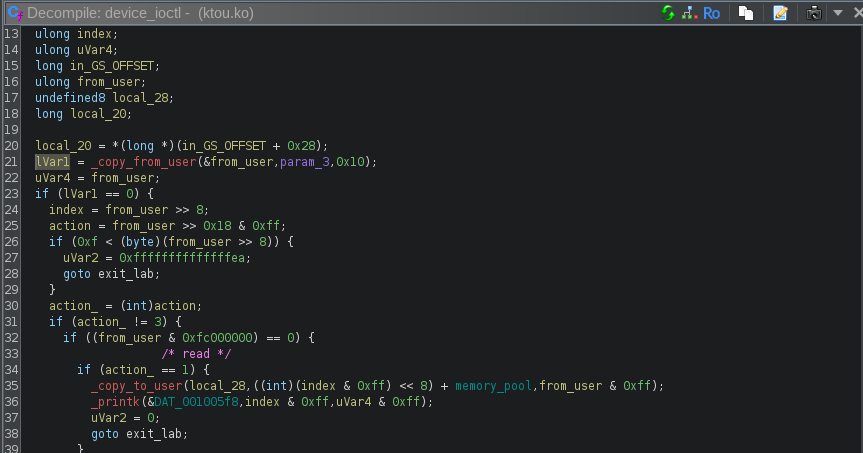Toggle the Ro read-only flags button
The width and height of the screenshot is (863, 453).
point(711,13)
